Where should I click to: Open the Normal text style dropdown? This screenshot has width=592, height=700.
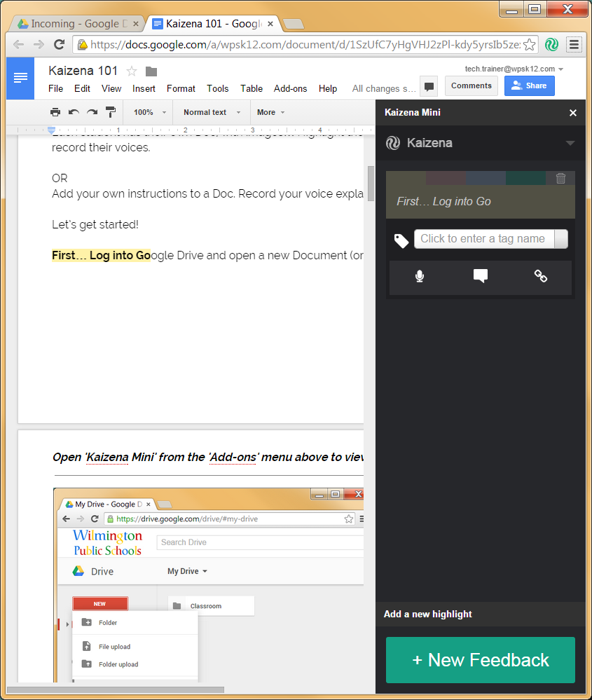point(212,113)
